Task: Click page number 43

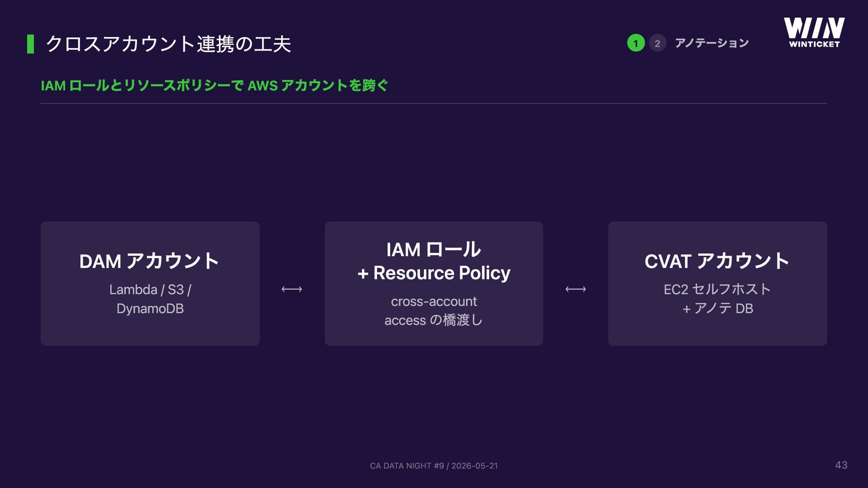Action: 841,465
